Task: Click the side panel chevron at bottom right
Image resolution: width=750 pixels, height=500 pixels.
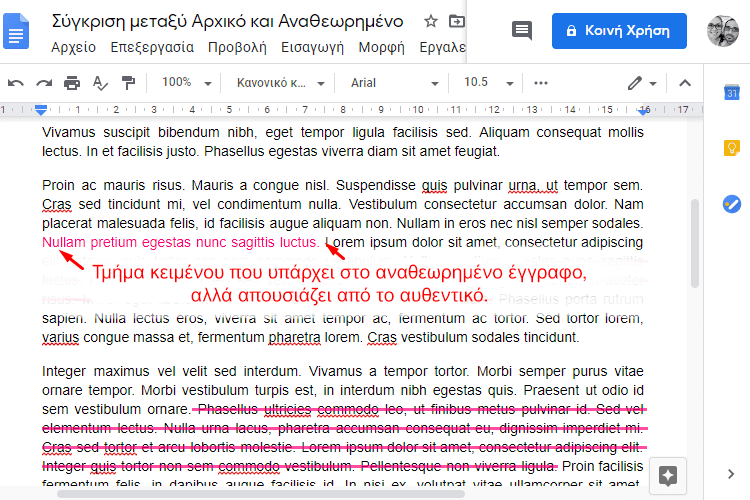Action: [x=731, y=474]
